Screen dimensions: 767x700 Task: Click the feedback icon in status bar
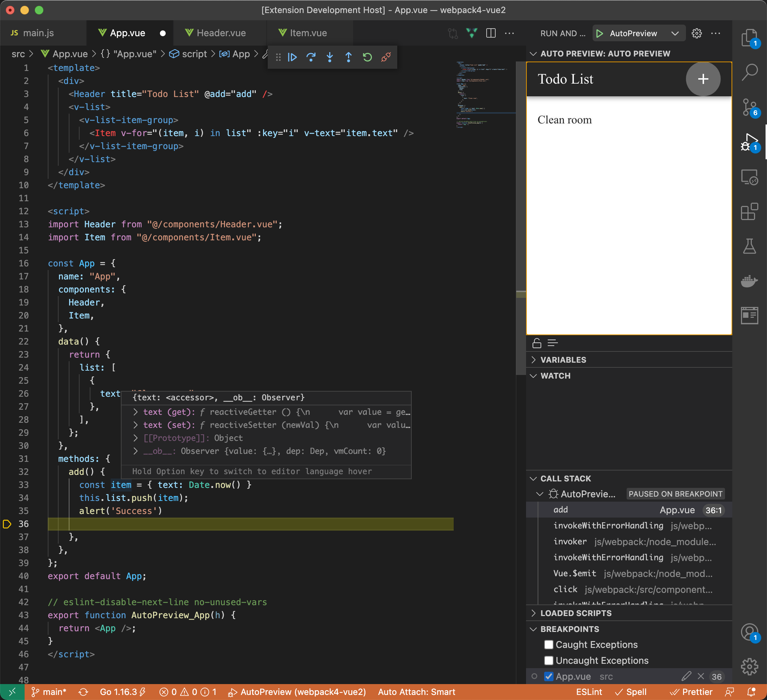tap(729, 692)
